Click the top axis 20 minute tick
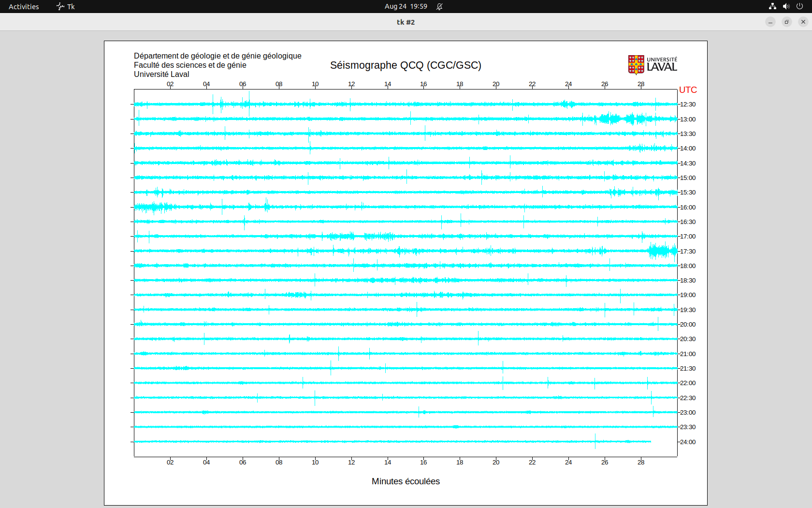 click(x=496, y=84)
